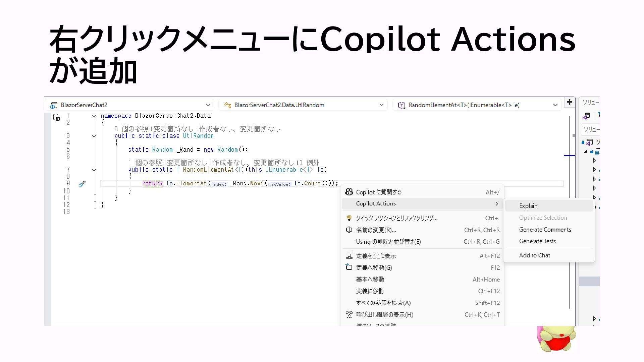Click the '1 個の参照' CodeLens link above RandomElementAt
Screen dimensions: 644x362
tap(145, 163)
